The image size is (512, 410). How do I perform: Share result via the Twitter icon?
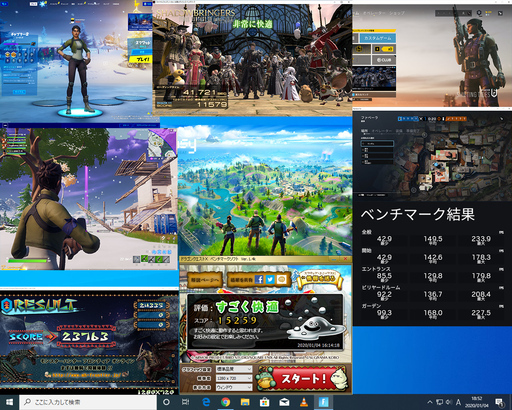[270, 280]
